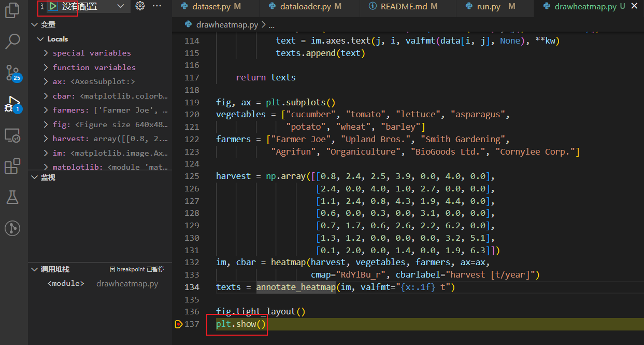644x345 pixels.
Task: Open the Extensions view
Action: tap(12, 167)
